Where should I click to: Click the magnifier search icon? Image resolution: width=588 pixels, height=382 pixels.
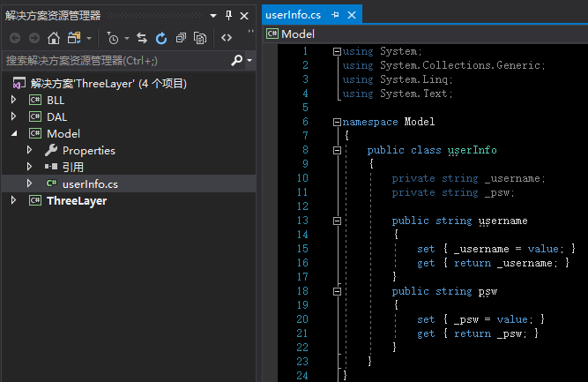click(236, 60)
